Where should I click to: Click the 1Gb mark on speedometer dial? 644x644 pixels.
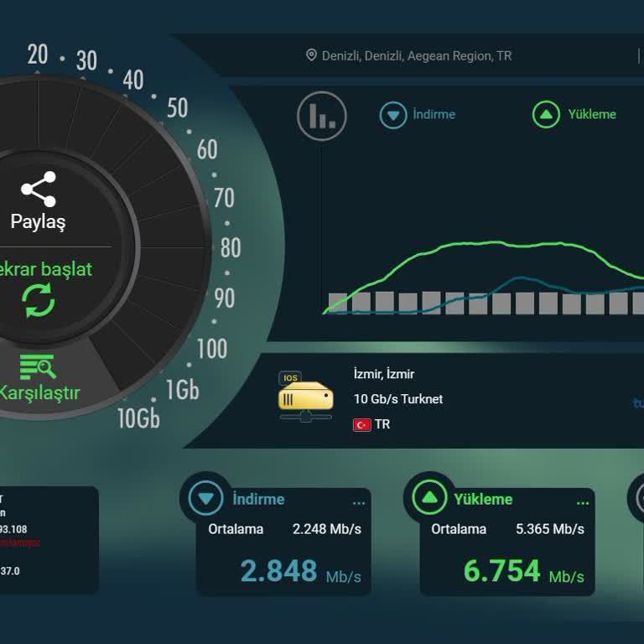tap(182, 390)
